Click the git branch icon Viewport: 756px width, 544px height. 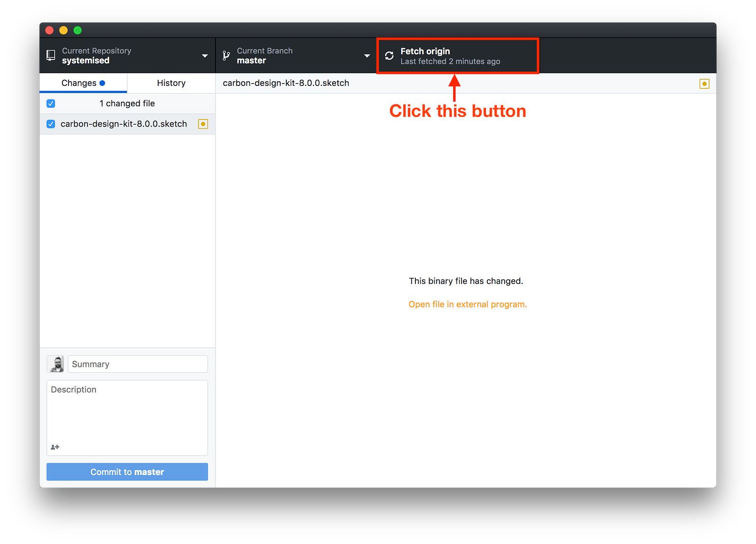click(x=226, y=56)
